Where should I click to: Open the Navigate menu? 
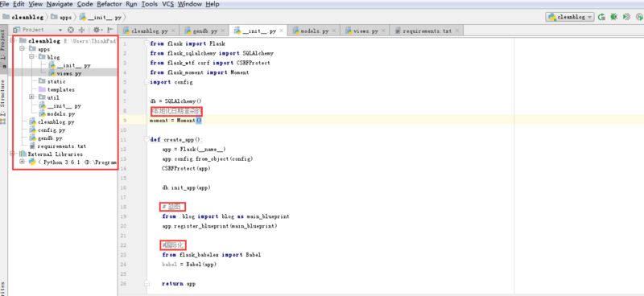(60, 4)
